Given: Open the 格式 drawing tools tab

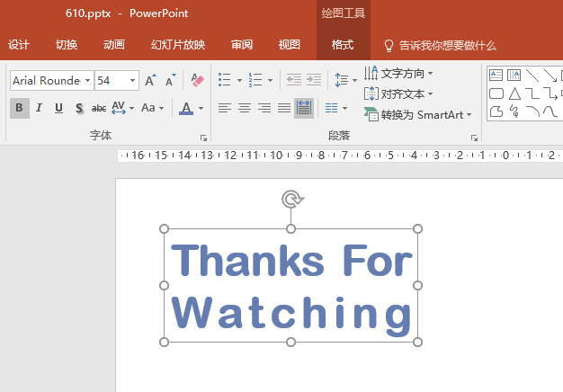Looking at the screenshot, I should [343, 45].
